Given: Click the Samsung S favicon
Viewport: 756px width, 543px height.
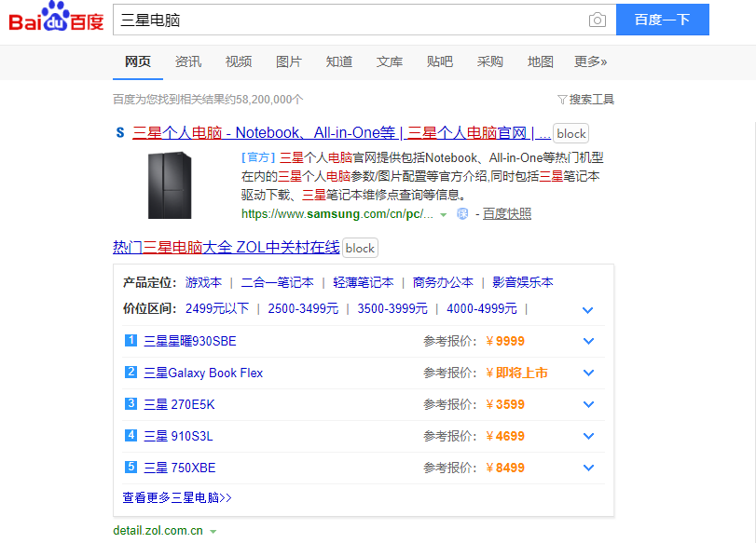Looking at the screenshot, I should point(120,132).
